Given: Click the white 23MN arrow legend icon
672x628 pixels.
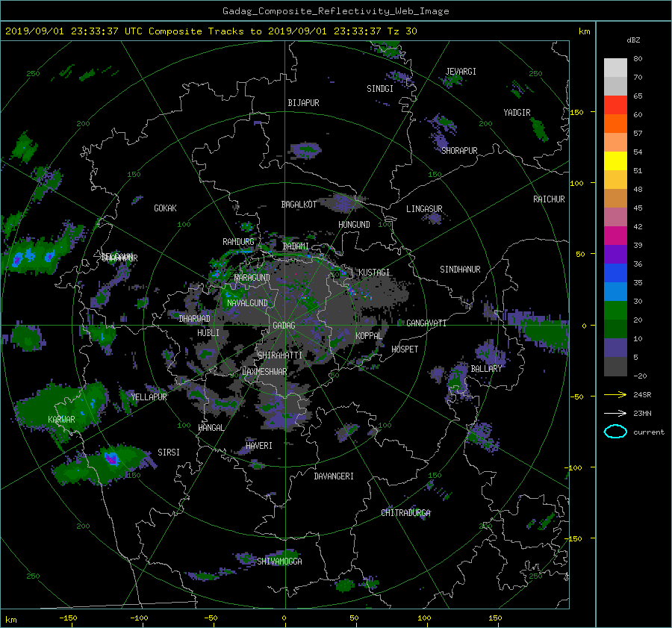Looking at the screenshot, I should [x=615, y=413].
